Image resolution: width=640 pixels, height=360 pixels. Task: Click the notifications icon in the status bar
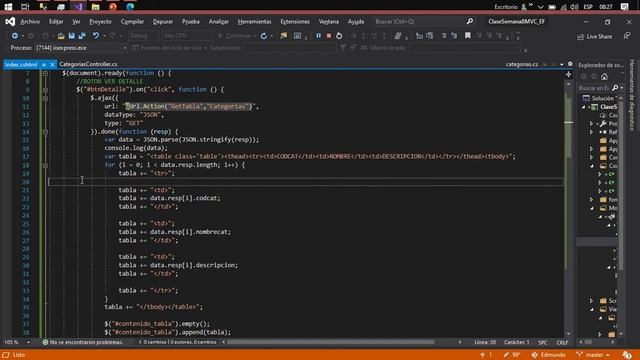point(627,355)
